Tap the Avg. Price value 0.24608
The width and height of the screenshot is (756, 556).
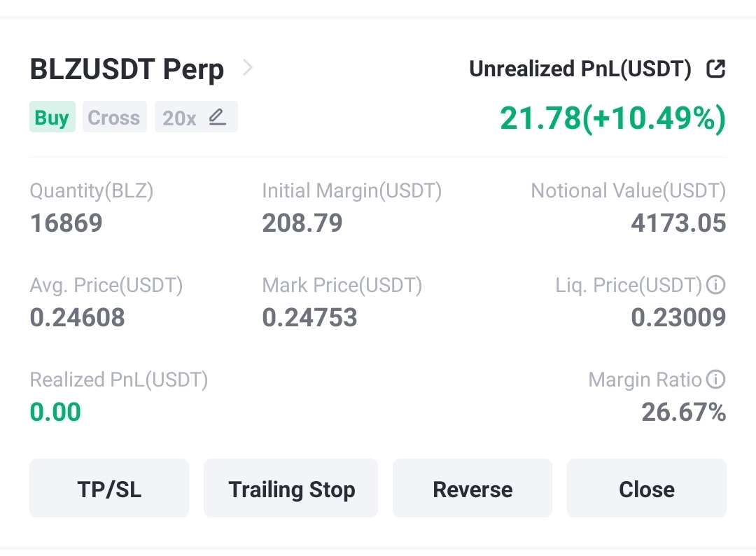pyautogui.click(x=78, y=317)
